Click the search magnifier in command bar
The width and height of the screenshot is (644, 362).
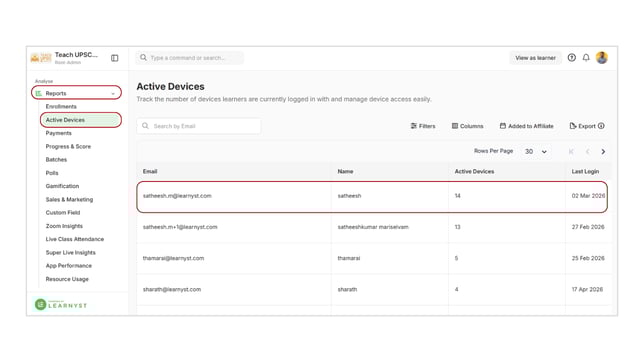143,58
